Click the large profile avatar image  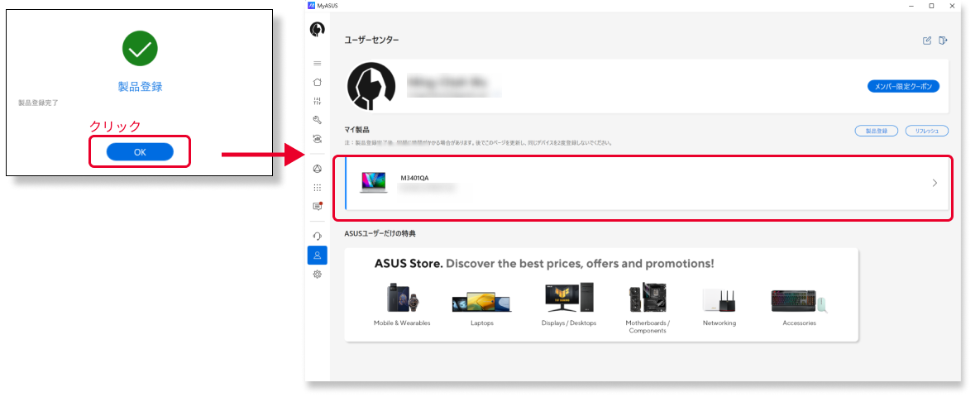click(371, 86)
